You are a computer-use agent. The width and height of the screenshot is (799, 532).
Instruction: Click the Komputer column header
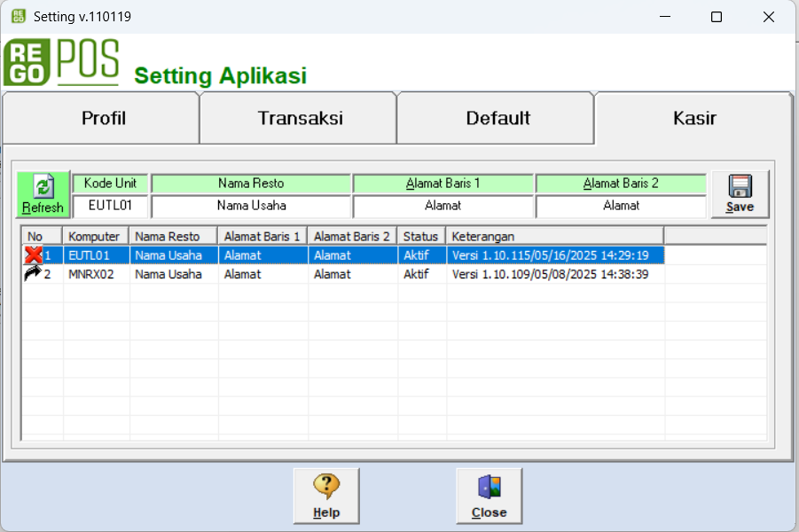coord(95,237)
